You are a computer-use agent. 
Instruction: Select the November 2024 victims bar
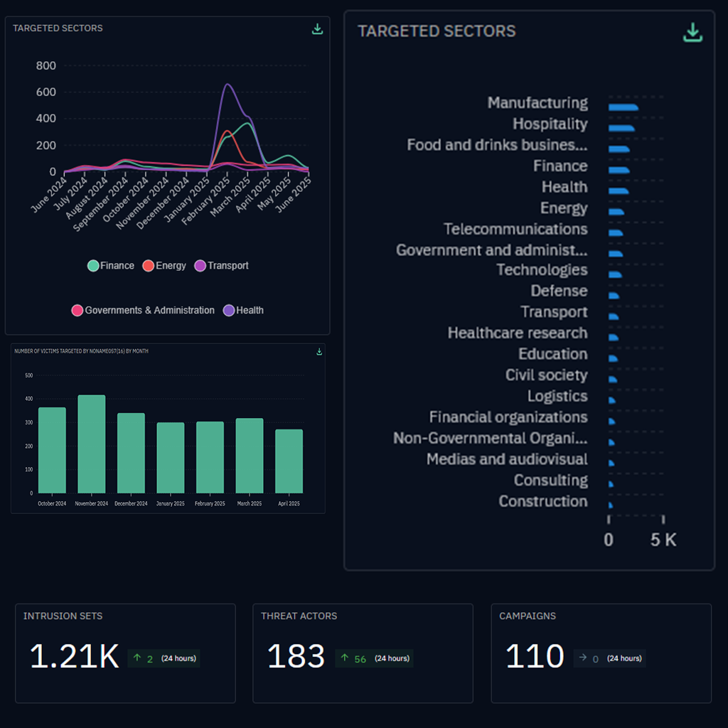[x=91, y=444]
